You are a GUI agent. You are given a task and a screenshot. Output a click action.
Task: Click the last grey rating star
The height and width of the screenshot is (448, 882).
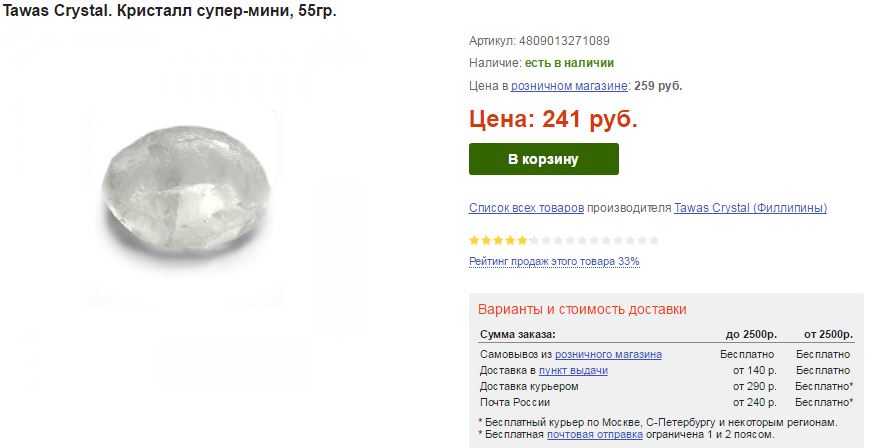[x=654, y=241]
